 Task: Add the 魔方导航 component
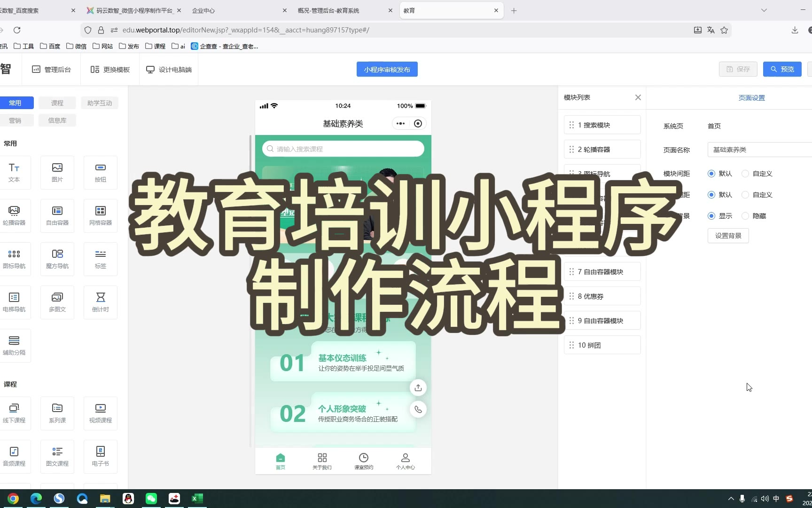(57, 259)
